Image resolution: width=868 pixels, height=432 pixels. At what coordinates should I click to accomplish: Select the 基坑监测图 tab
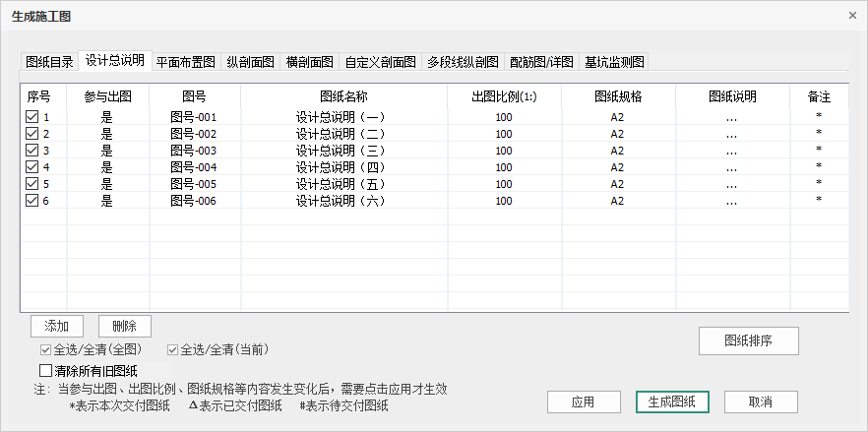pos(614,61)
